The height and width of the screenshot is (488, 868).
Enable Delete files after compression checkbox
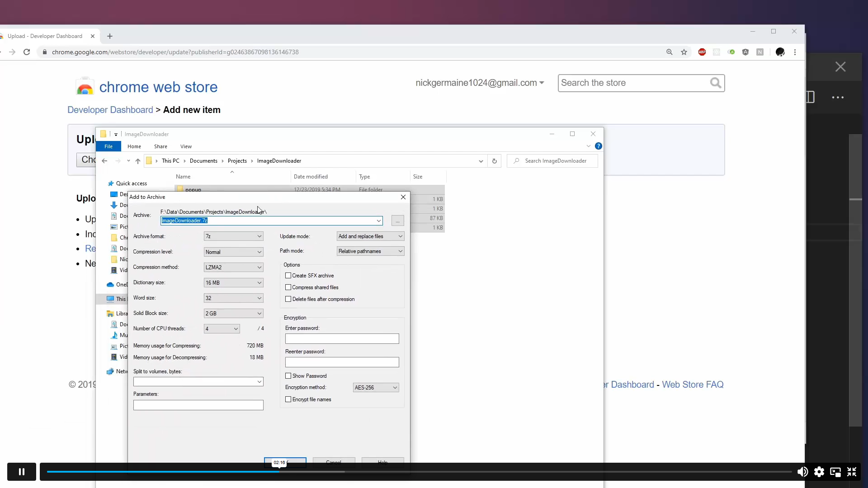(x=288, y=299)
